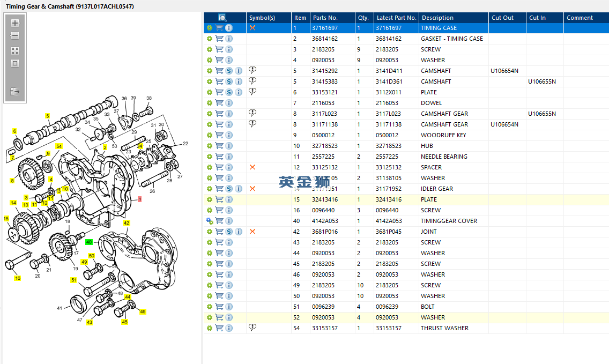Screen dimensions: 609x364
Task: Click Timing Gear & Camshaft title
Action: coord(70,6)
